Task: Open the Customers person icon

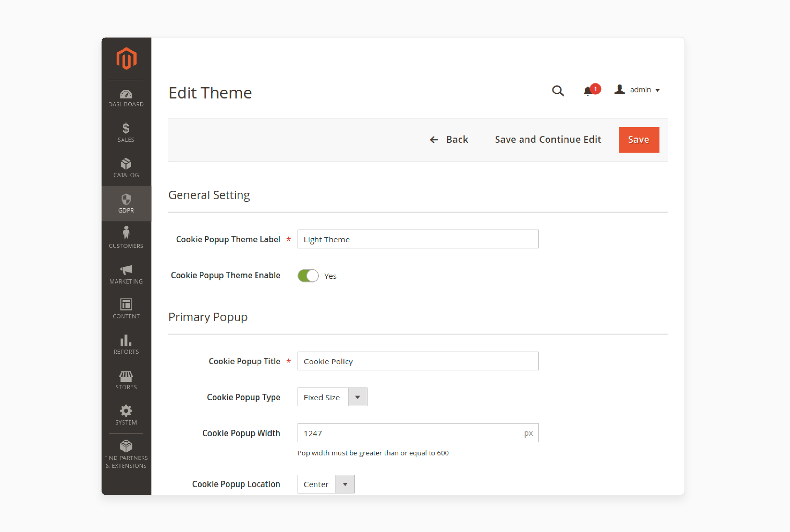Action: [x=126, y=233]
